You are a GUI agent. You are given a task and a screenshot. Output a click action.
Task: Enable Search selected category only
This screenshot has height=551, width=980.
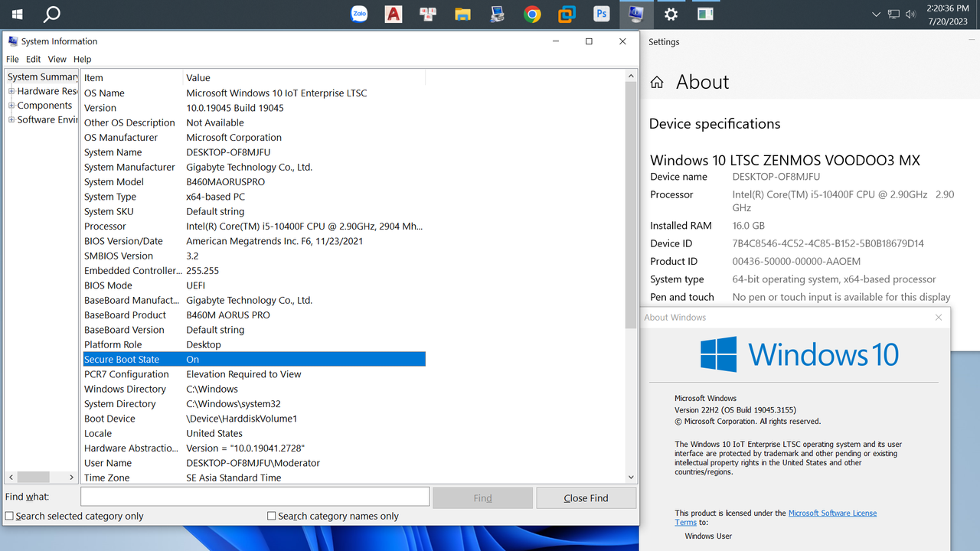pyautogui.click(x=8, y=516)
